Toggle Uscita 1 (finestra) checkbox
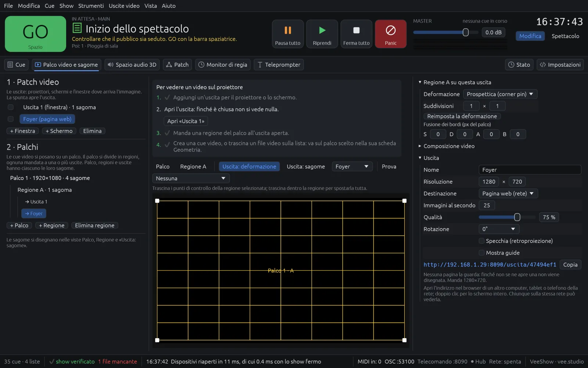Image resolution: width=588 pixels, height=368 pixels. tap(11, 107)
